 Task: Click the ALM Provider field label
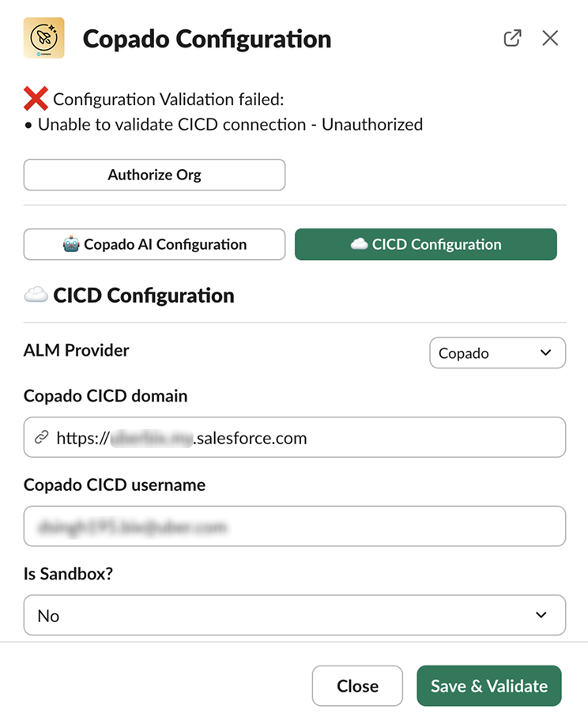[x=77, y=350]
